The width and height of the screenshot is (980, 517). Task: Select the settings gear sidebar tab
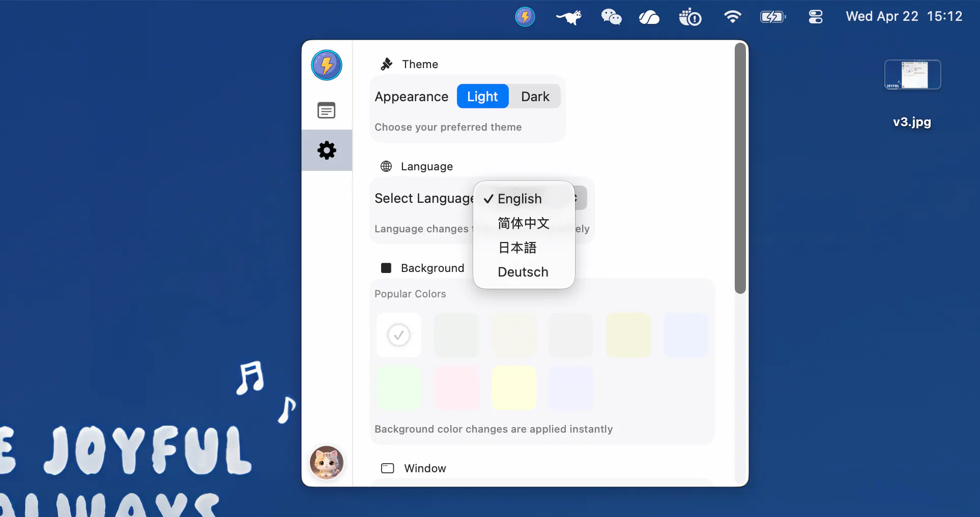point(327,150)
